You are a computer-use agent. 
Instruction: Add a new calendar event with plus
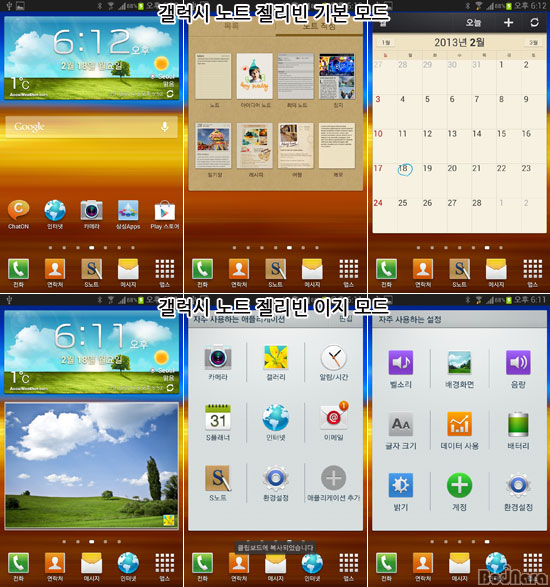coord(508,22)
